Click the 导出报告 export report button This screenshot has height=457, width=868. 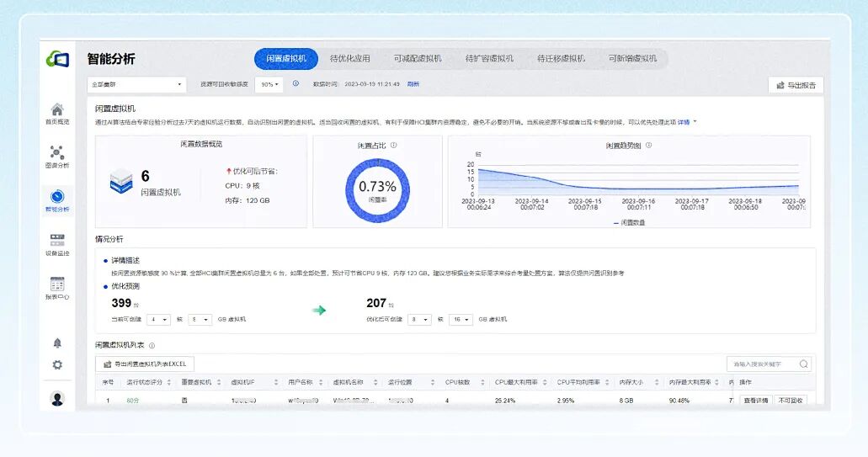796,85
